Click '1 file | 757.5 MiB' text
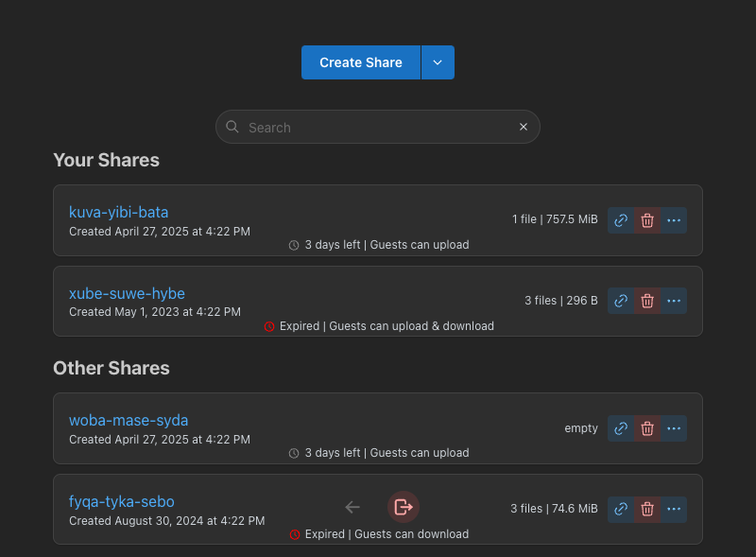The height and width of the screenshot is (557, 756). click(555, 219)
